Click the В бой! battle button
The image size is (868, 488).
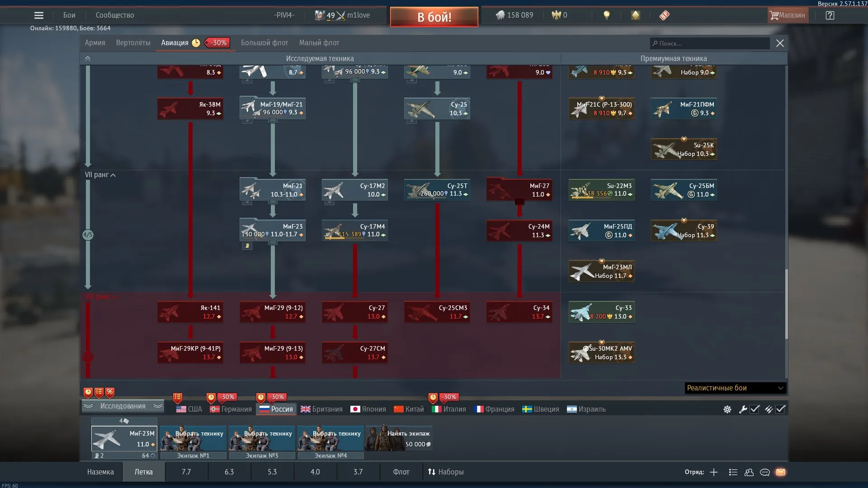434,17
